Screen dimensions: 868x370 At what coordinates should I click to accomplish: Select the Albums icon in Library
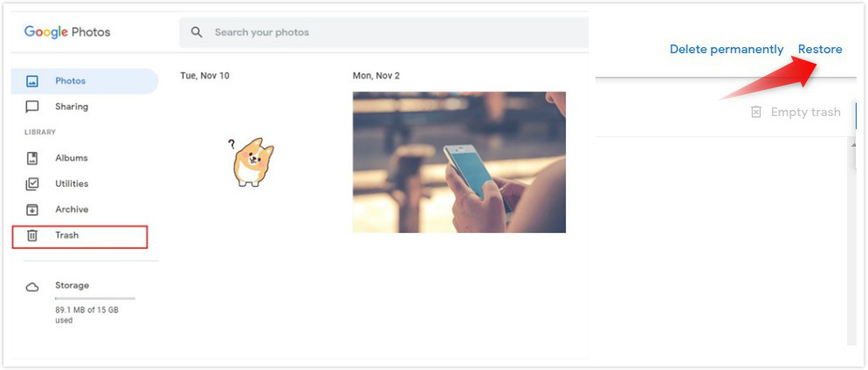coord(32,158)
